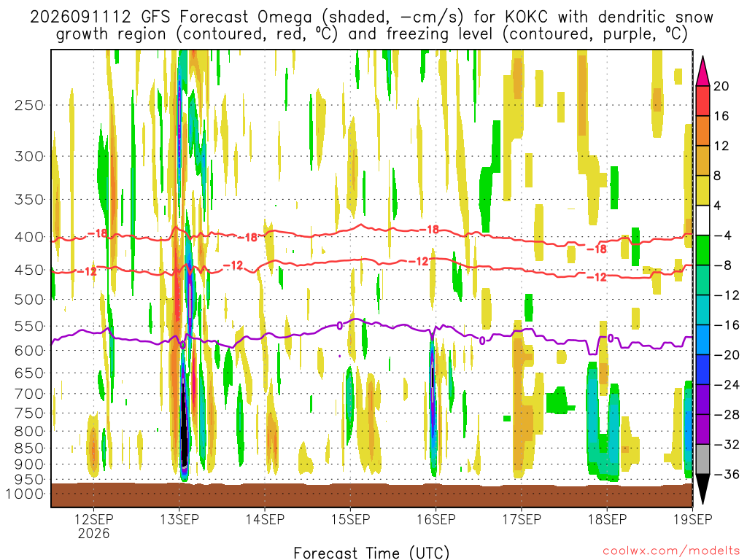
Task: Click the 500 pressure level label
Action: [x=29, y=300]
